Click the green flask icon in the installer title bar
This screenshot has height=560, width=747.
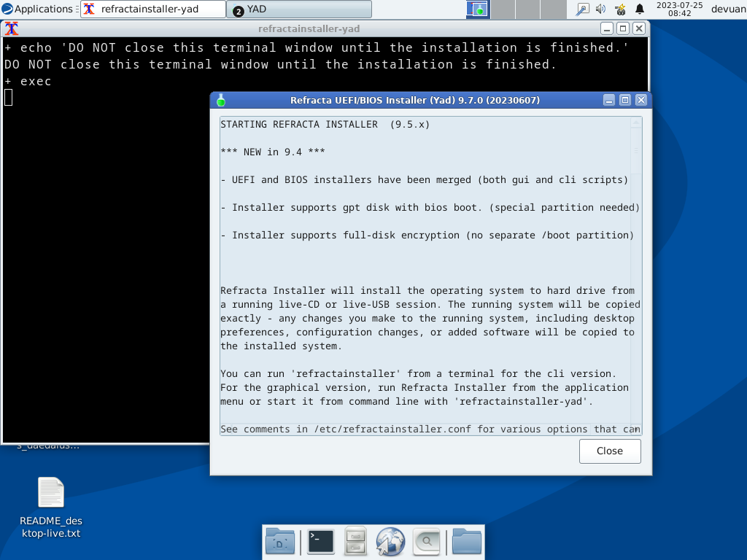tap(220, 100)
